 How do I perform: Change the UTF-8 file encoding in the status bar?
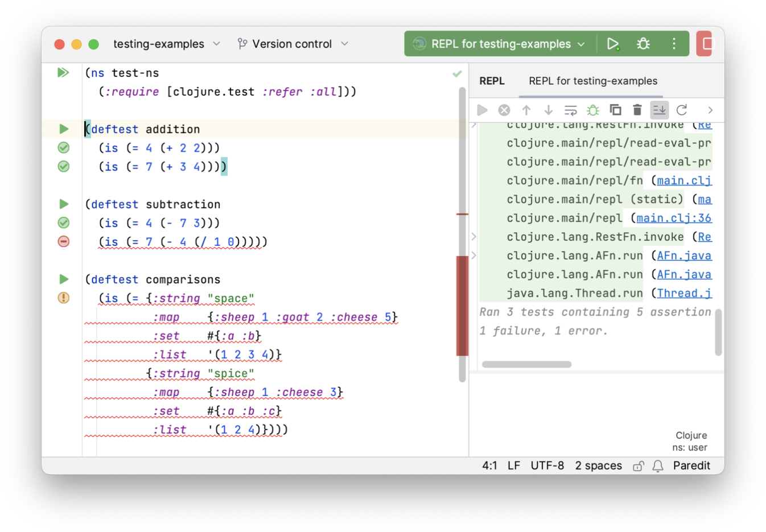[547, 465]
